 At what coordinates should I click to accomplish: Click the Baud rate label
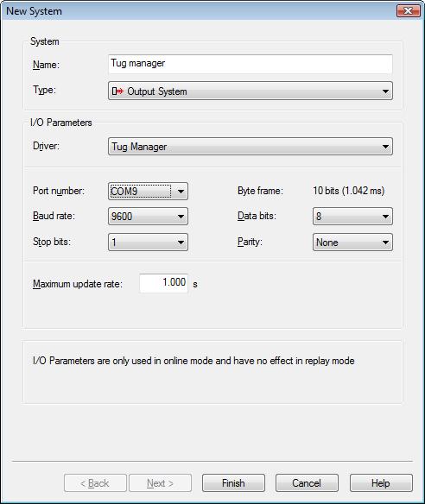[54, 216]
